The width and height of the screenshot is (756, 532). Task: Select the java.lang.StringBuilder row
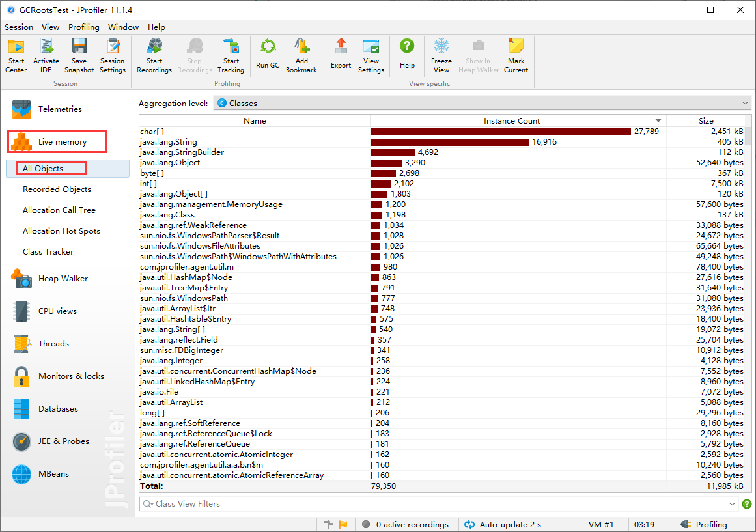pos(442,152)
